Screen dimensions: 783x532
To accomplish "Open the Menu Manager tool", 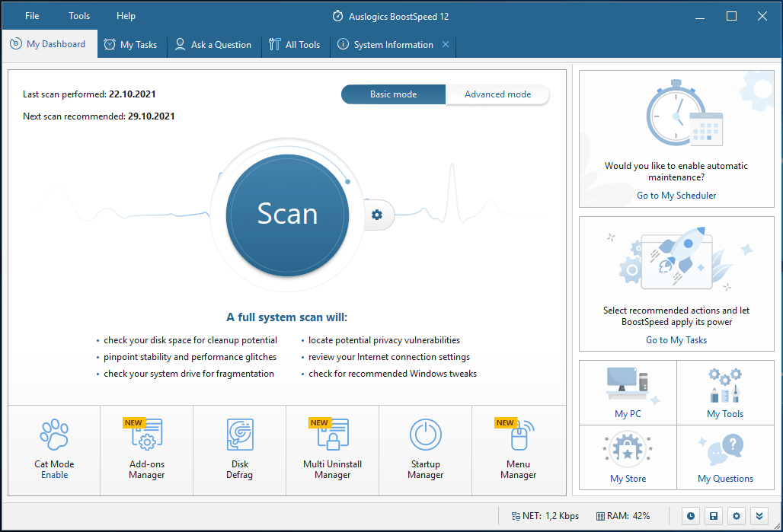I will [x=519, y=450].
